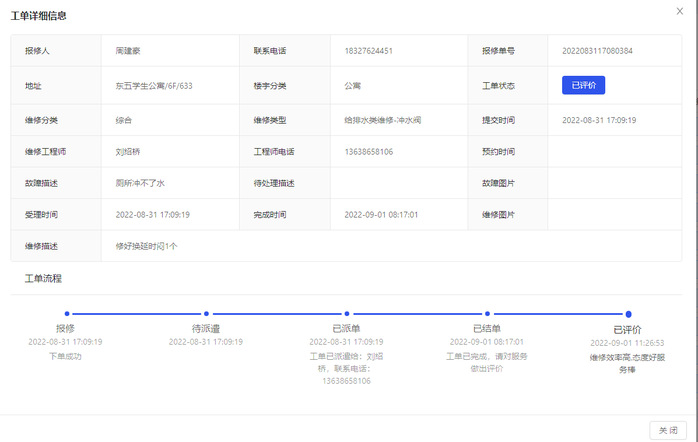Click the work order number 2022083117080384
The width and height of the screenshot is (698, 442).
tap(597, 51)
